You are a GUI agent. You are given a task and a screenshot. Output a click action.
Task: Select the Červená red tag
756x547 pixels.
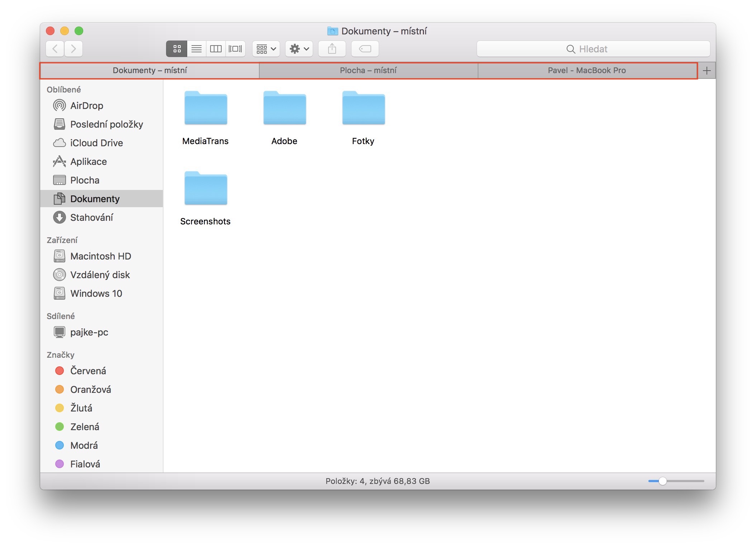[88, 371]
